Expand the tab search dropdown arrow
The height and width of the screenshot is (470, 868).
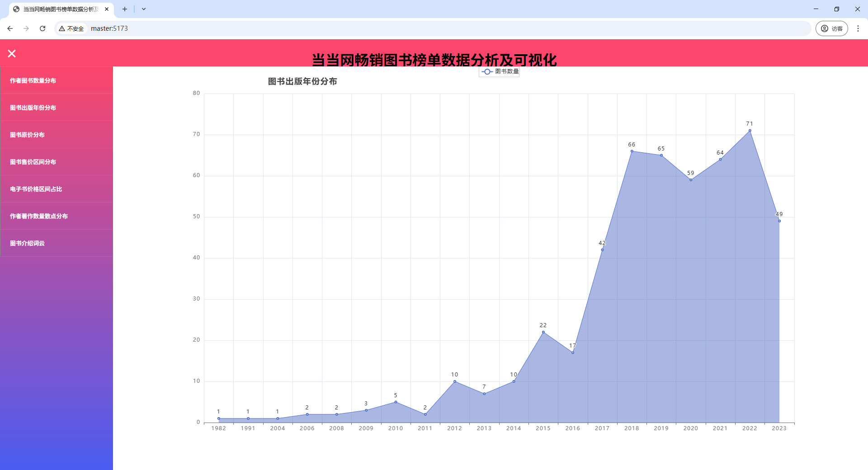click(x=144, y=9)
